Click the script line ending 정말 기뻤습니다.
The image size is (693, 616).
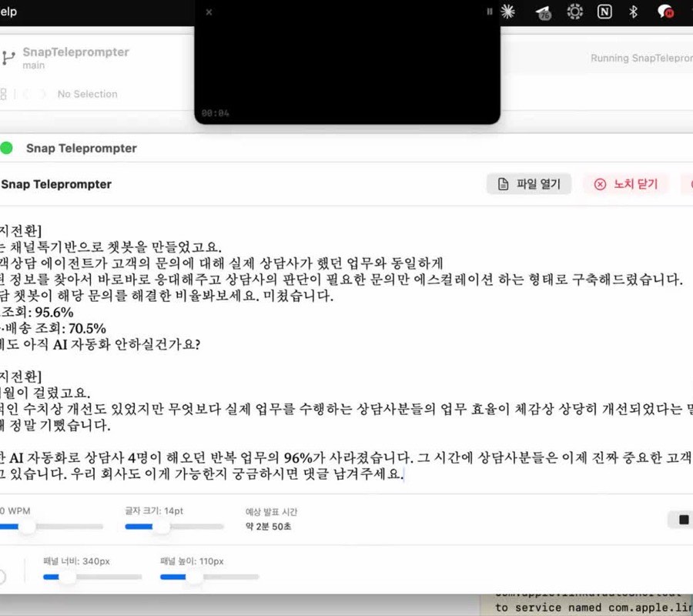(55, 425)
